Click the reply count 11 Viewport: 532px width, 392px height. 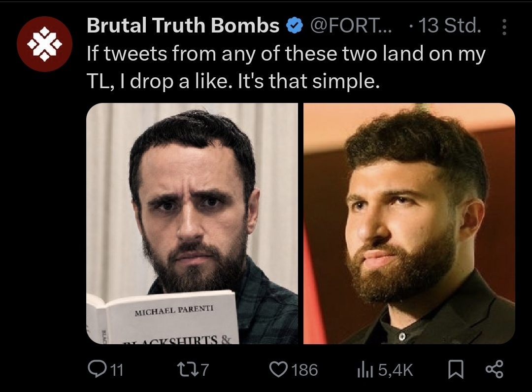click(117, 370)
